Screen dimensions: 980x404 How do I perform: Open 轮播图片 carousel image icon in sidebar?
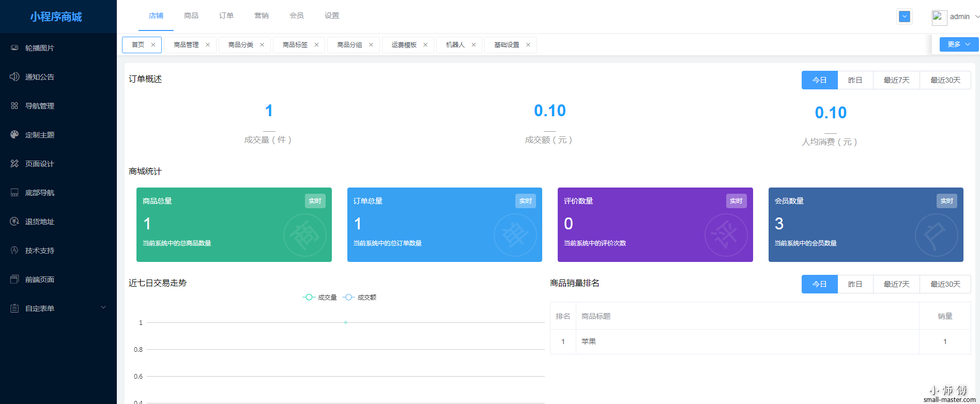[x=14, y=48]
